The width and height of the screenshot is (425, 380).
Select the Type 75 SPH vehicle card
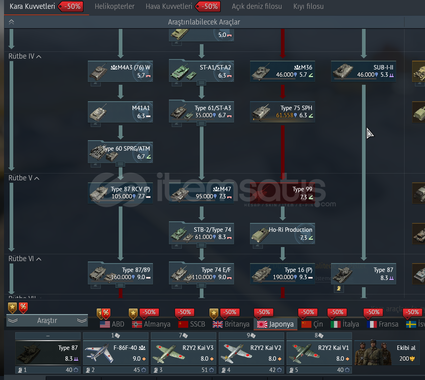point(282,111)
